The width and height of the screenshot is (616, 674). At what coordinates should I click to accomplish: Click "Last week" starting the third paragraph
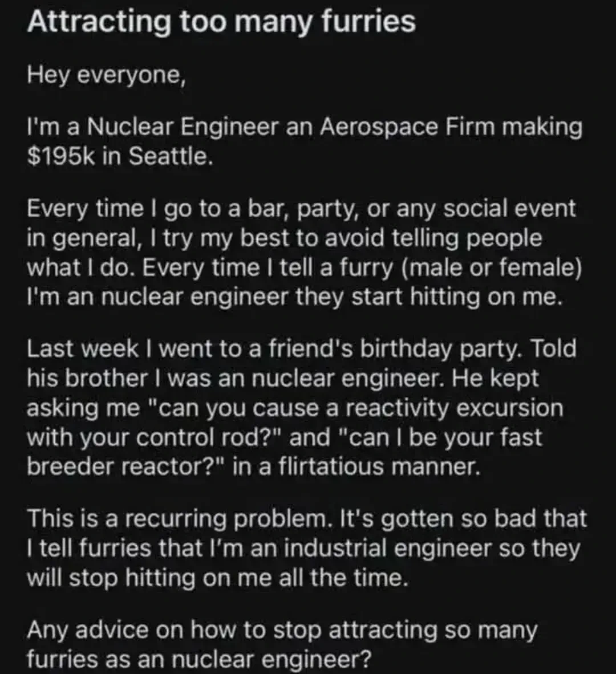tap(82, 349)
